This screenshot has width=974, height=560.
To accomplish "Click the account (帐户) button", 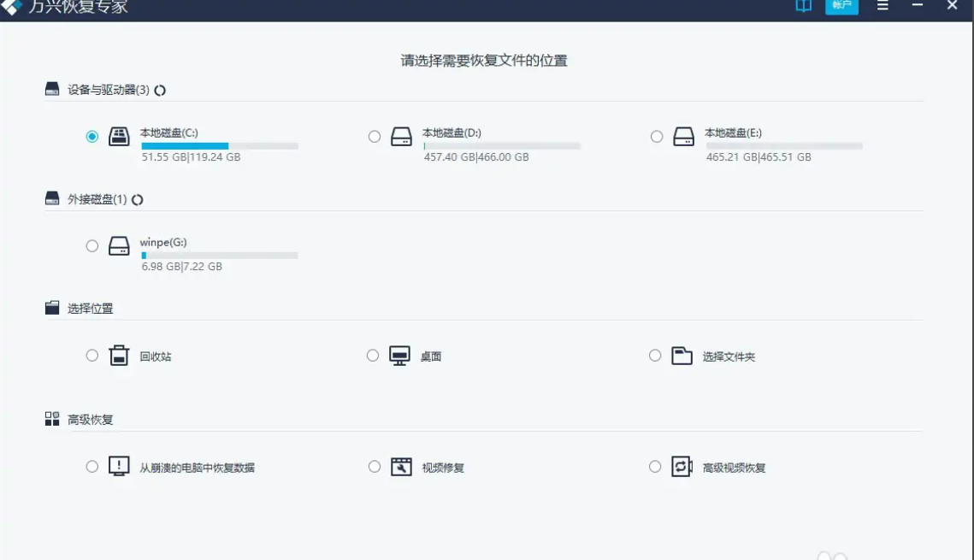I will pos(841,6).
